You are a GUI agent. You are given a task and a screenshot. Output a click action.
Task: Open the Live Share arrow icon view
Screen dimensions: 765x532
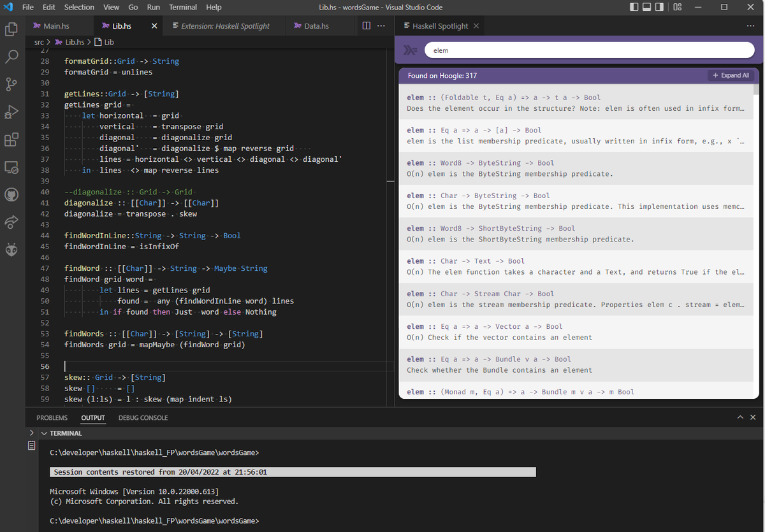tap(11, 222)
